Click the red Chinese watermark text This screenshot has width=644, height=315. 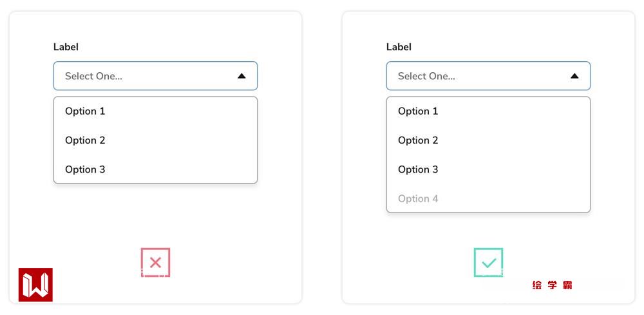pyautogui.click(x=553, y=285)
